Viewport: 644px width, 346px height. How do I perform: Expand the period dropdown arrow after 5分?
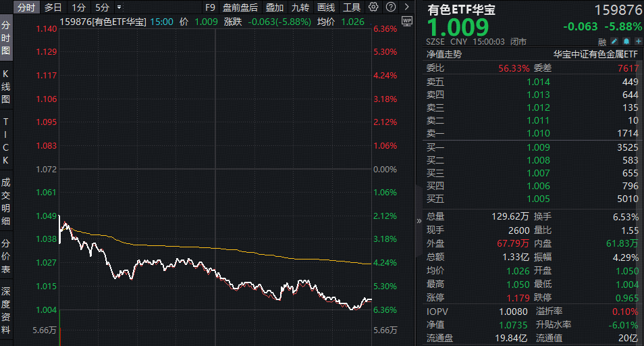[119, 7]
